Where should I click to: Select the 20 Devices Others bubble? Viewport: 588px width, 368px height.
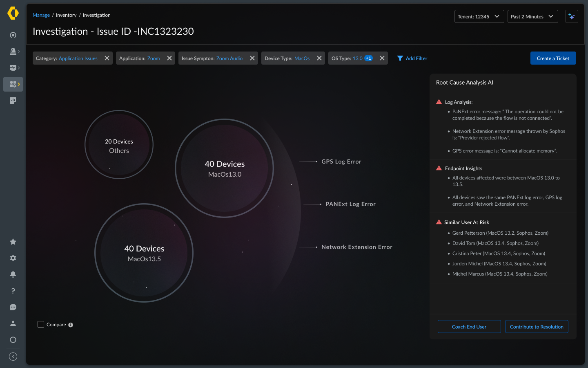(119, 144)
